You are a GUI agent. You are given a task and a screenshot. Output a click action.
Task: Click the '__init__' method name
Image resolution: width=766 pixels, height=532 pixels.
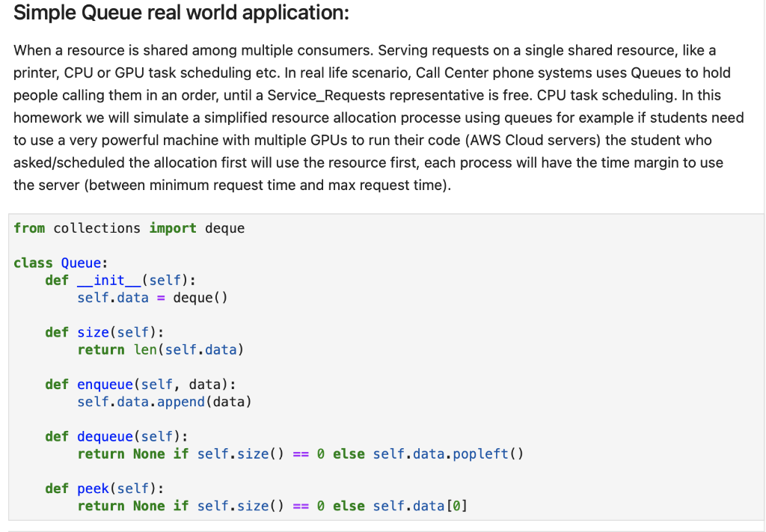tap(109, 280)
